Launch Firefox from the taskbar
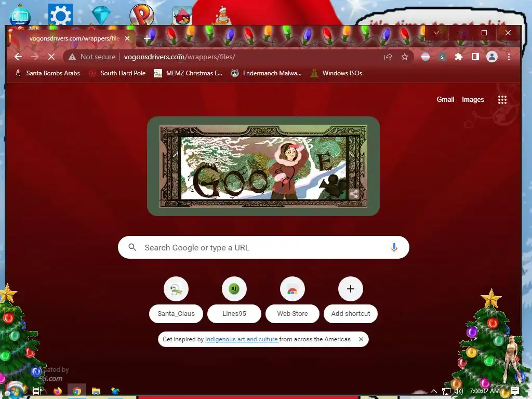 click(x=58, y=391)
